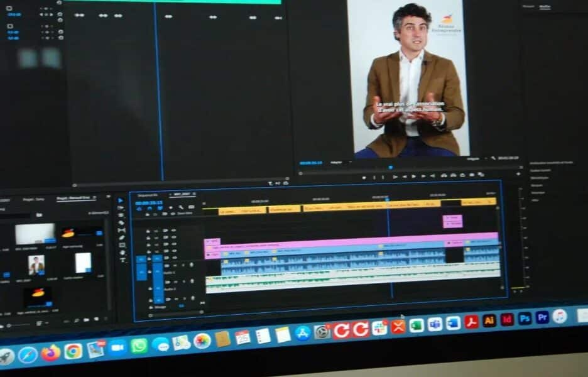Select the Slip tool
Viewport: 588px width, 377px height.
[121, 231]
